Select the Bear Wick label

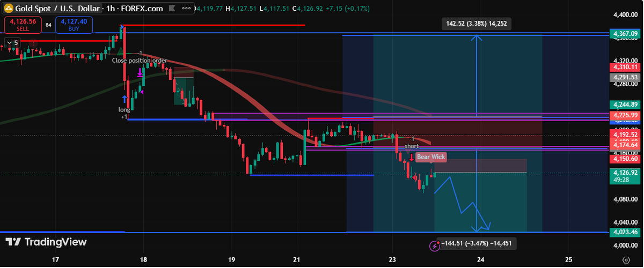tap(431, 157)
